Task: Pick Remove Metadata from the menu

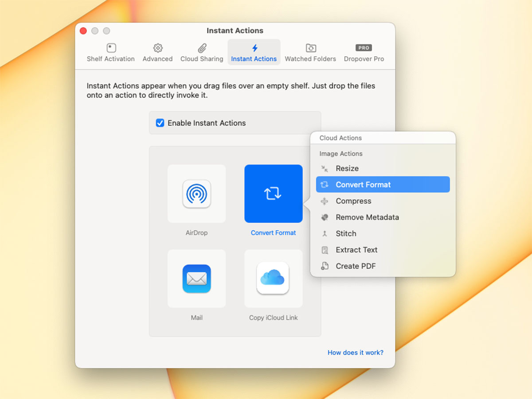Action: (367, 217)
